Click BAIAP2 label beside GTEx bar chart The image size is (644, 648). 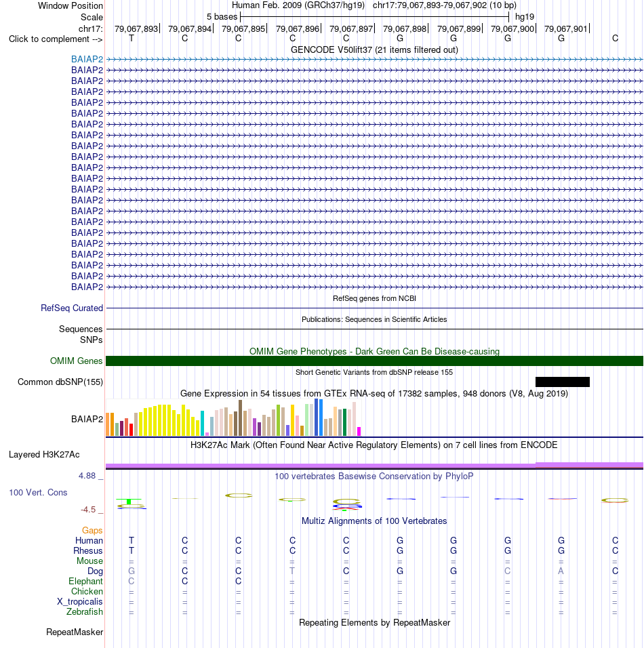pyautogui.click(x=87, y=419)
